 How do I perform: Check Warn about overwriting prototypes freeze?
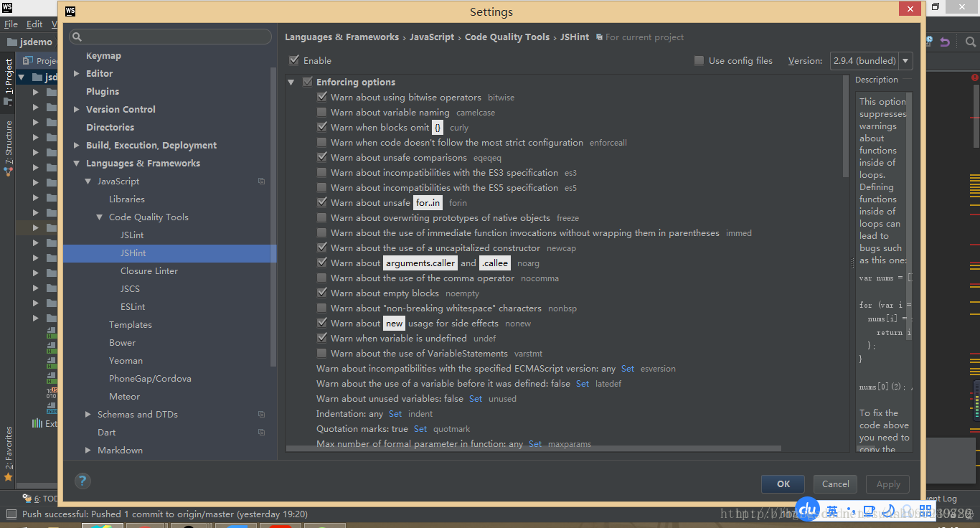(322, 217)
